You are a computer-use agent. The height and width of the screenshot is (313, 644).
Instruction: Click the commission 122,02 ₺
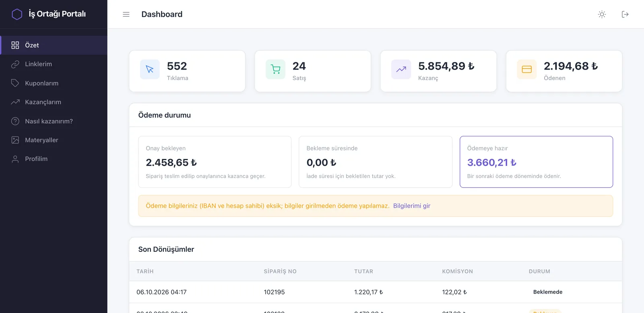click(x=454, y=292)
